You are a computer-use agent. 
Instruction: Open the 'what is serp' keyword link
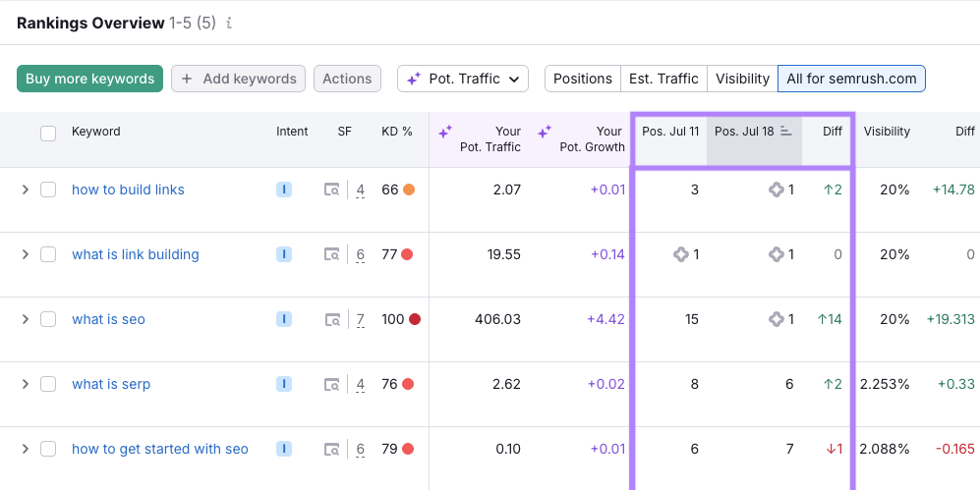tap(111, 384)
